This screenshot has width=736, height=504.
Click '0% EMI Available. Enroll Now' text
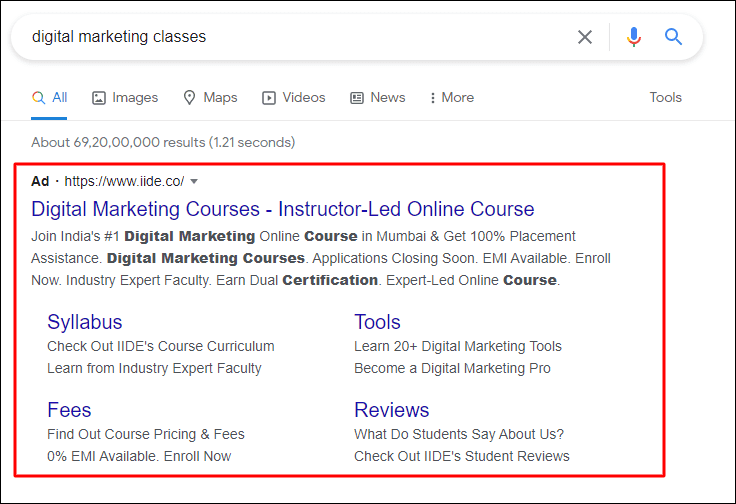point(139,456)
